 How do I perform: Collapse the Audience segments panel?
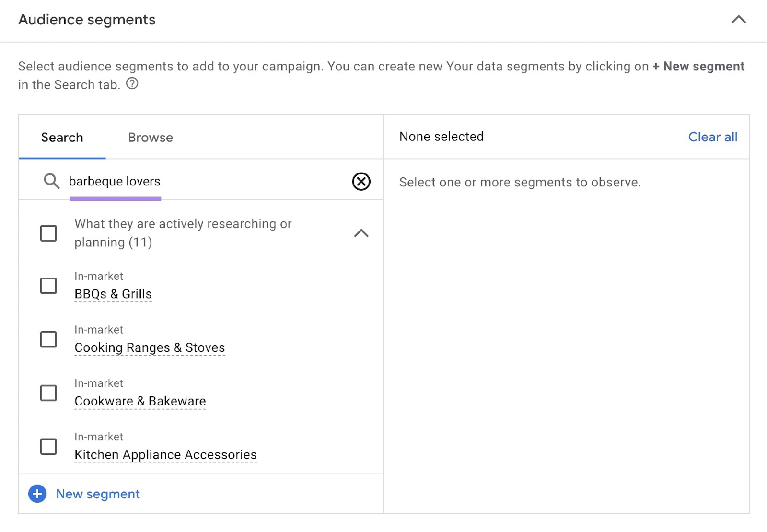[739, 20]
